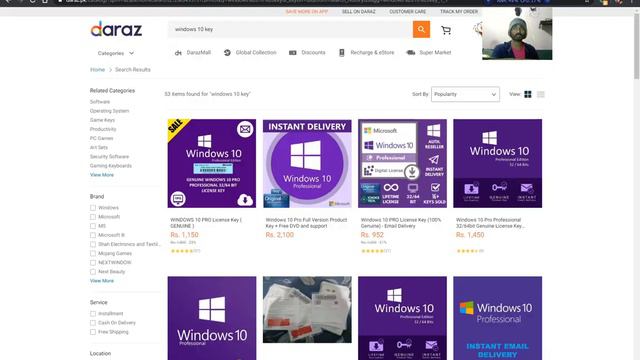Click the Rs. 952 price
The width and height of the screenshot is (640, 360).
pos(372,235)
